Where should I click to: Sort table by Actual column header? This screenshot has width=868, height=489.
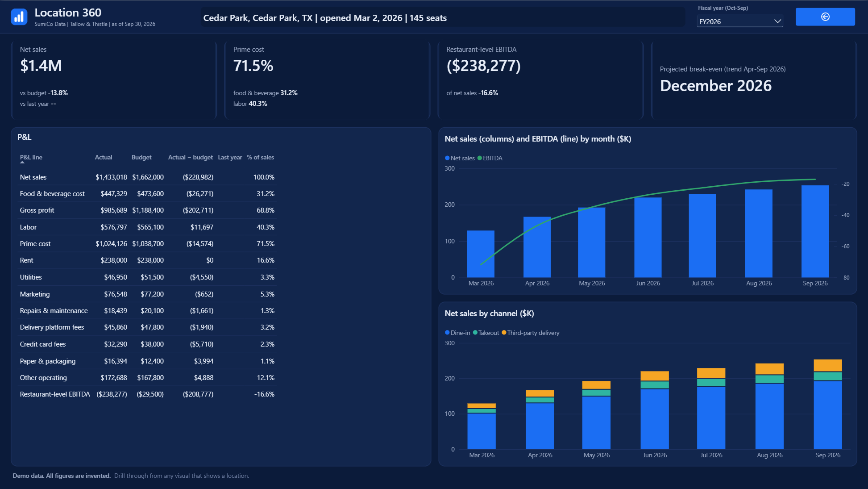point(104,157)
